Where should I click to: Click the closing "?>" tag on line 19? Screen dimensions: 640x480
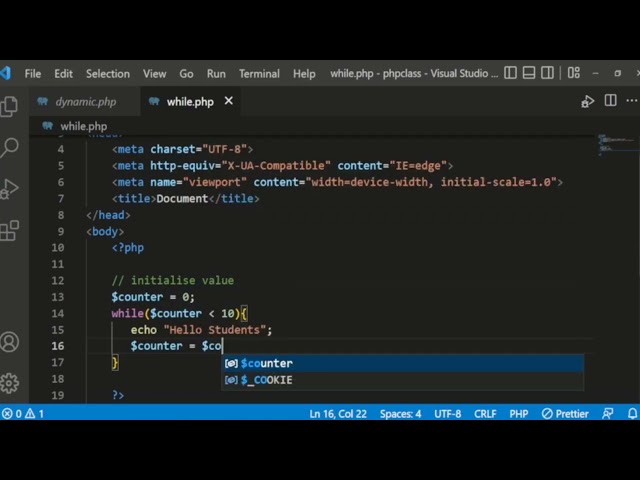pyautogui.click(x=118, y=395)
